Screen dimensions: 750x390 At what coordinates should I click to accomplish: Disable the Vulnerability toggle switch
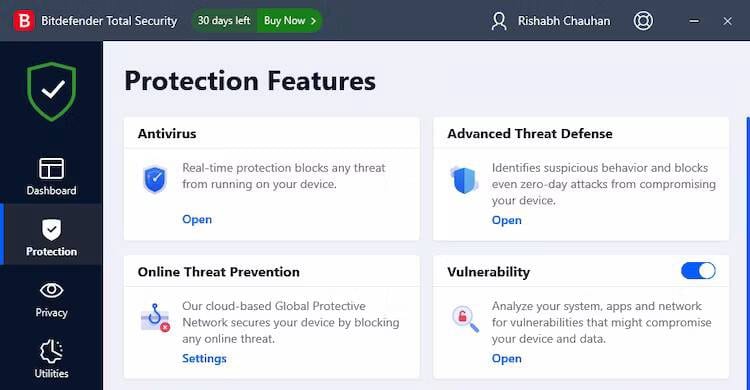pyautogui.click(x=698, y=271)
